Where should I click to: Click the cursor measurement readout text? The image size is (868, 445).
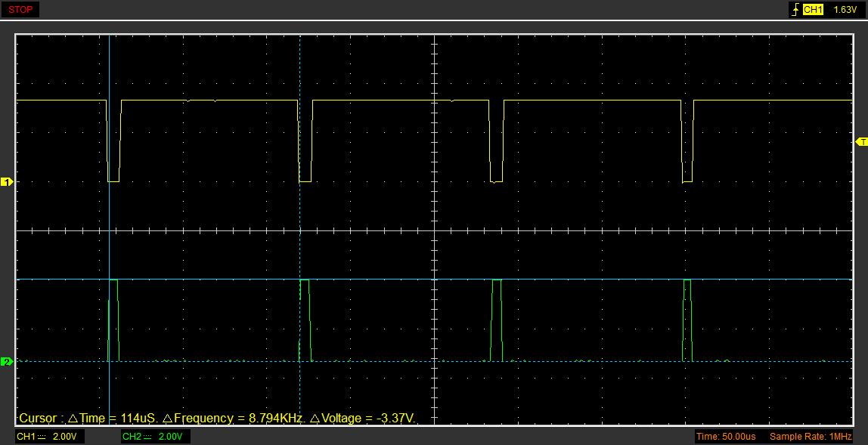tap(218, 418)
